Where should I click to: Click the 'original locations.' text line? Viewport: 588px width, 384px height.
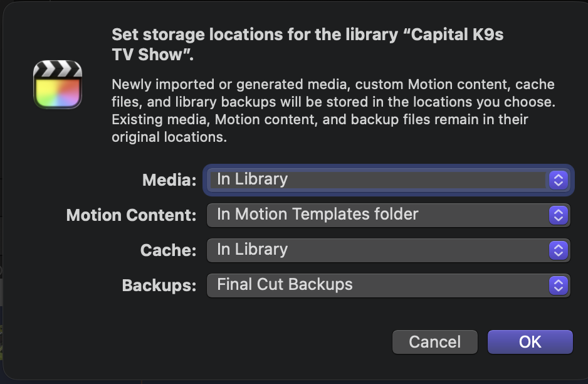pyautogui.click(x=169, y=137)
